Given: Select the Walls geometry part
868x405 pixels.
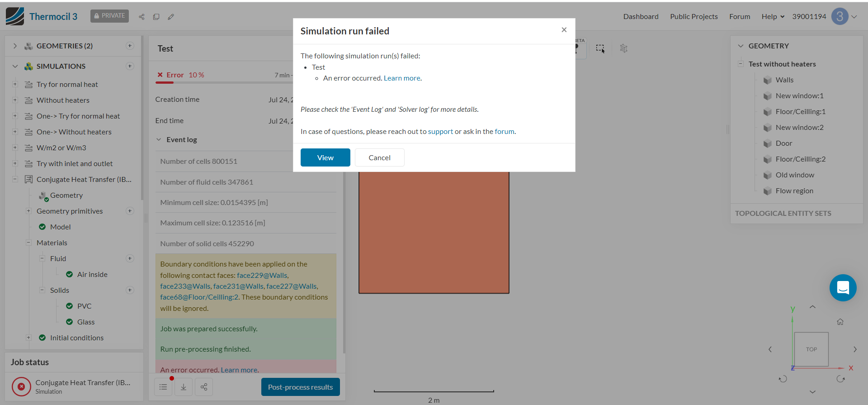Looking at the screenshot, I should pyautogui.click(x=784, y=80).
